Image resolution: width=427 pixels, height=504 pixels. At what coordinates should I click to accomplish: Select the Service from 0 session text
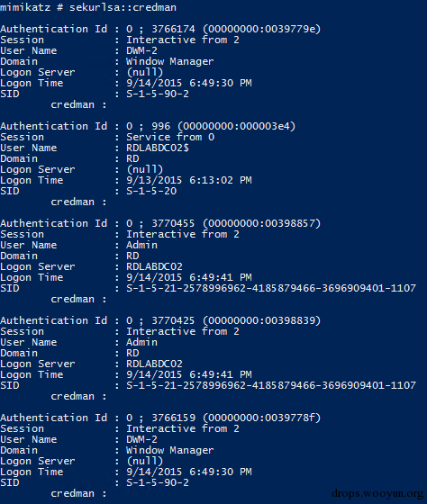(170, 137)
